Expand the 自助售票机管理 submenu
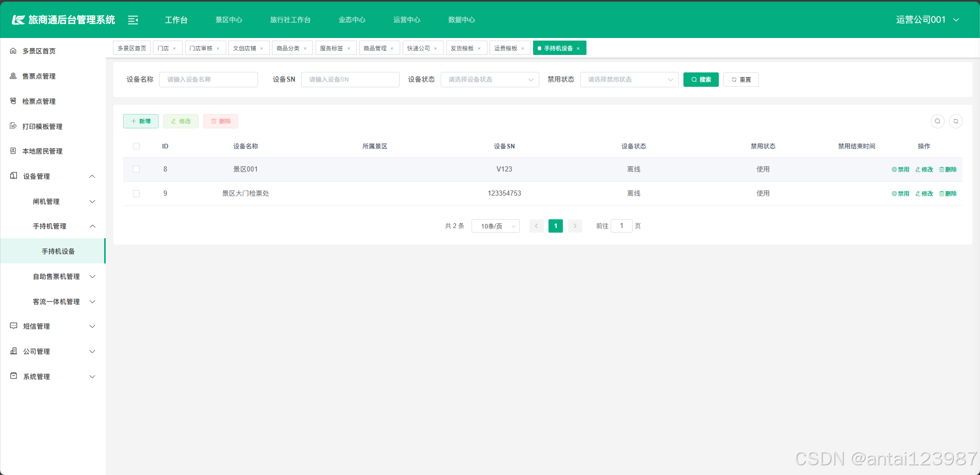 tap(53, 276)
